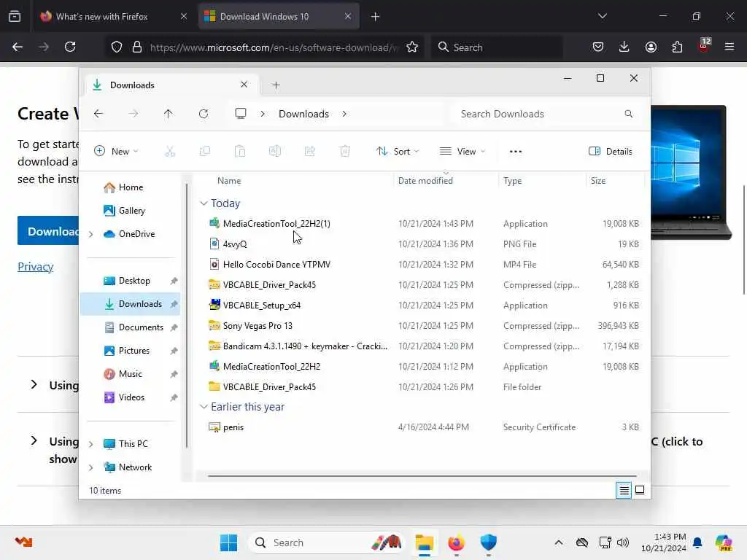Collapse the Today group
747x560 pixels.
tap(204, 203)
